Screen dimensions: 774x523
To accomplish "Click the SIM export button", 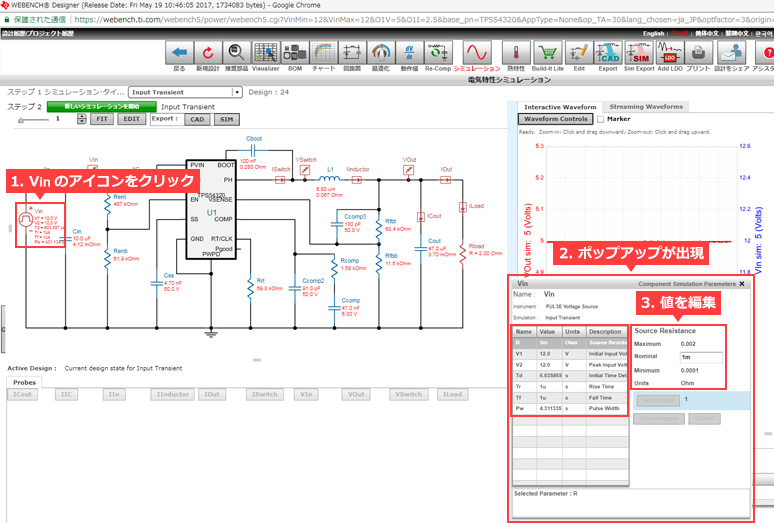I will point(227,119).
